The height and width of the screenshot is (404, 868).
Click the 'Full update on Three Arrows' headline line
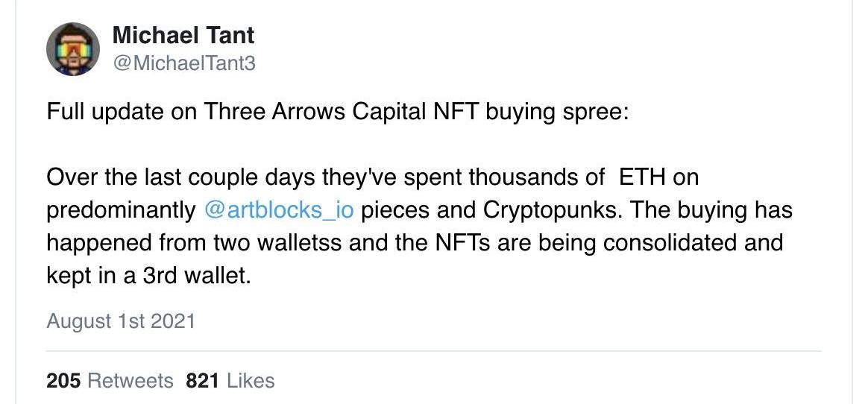[338, 113]
